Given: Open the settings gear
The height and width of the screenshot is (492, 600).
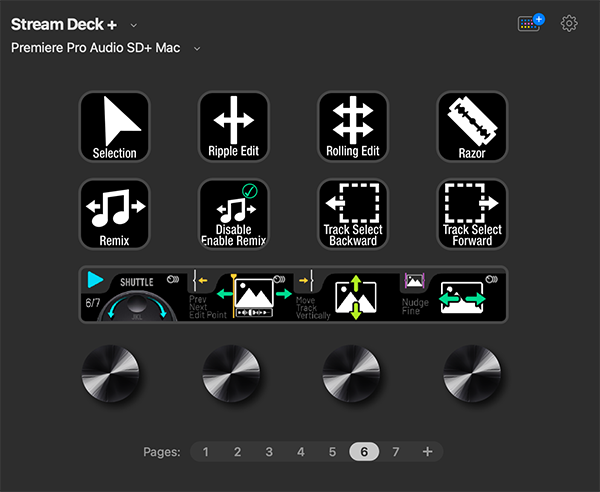Looking at the screenshot, I should (x=569, y=24).
